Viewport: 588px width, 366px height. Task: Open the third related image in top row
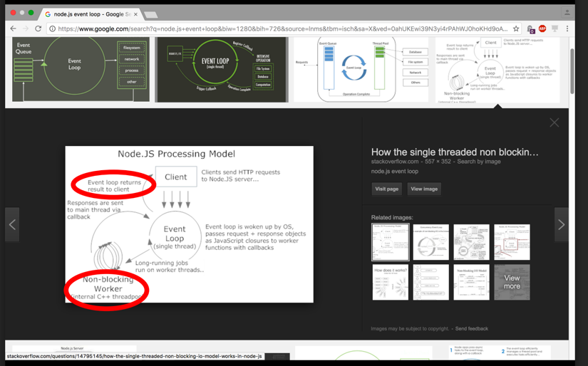(471, 242)
